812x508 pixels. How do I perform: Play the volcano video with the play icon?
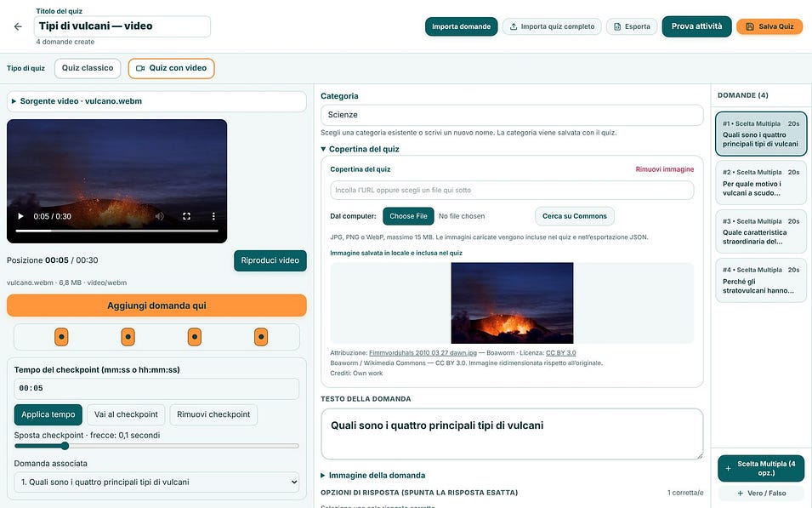pos(20,216)
